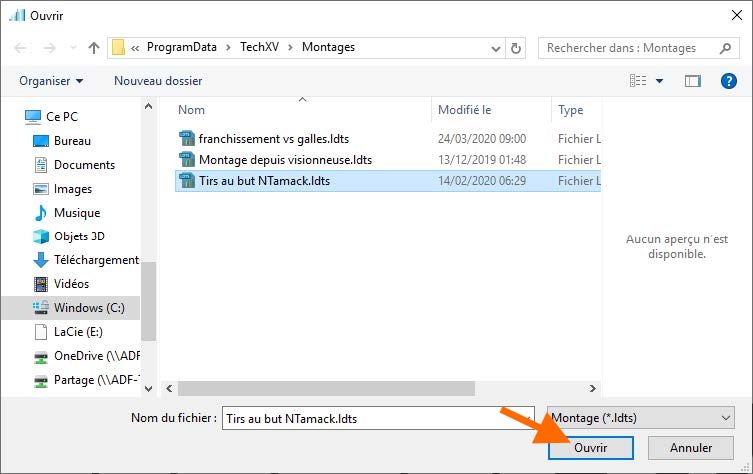
Task: Open the view options dropdown arrow
Action: click(x=658, y=80)
